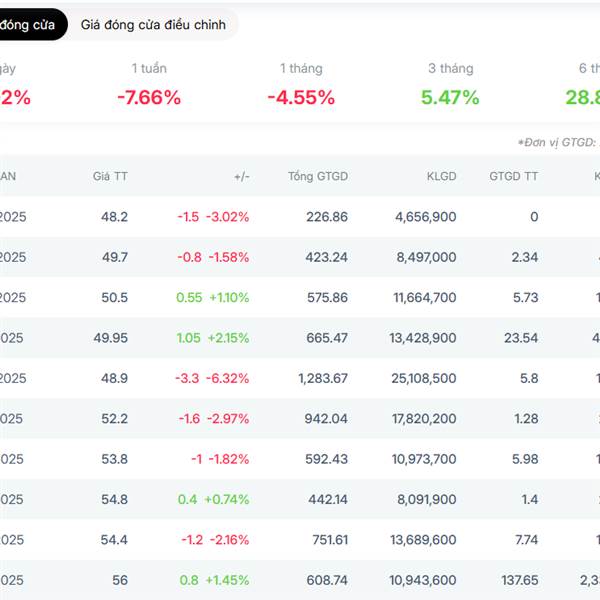Click volume cell 25,108,500
600x600 pixels.
pos(424,378)
